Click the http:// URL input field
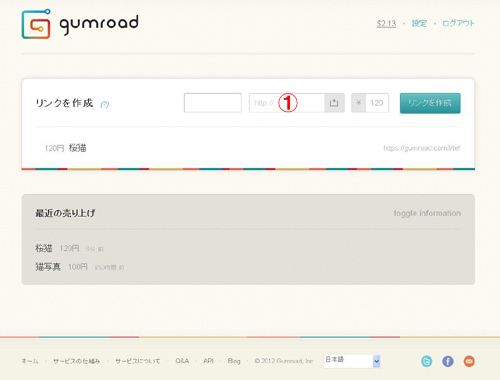 [287, 103]
